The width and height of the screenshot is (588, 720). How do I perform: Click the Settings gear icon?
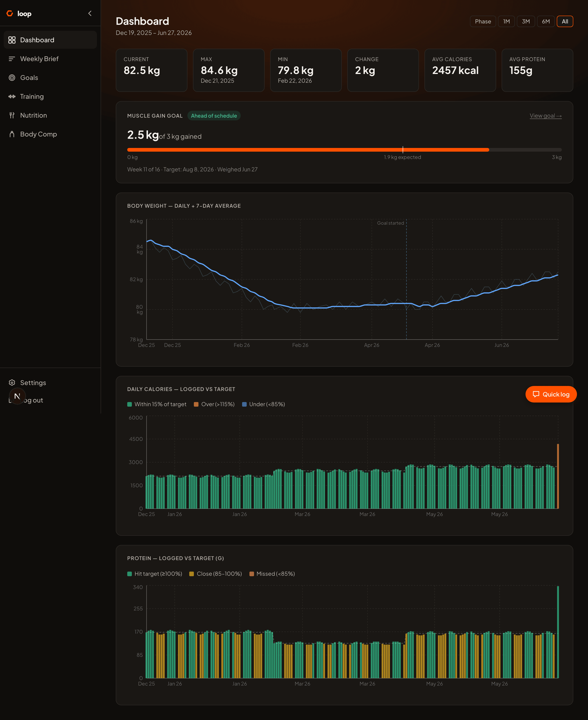12,383
